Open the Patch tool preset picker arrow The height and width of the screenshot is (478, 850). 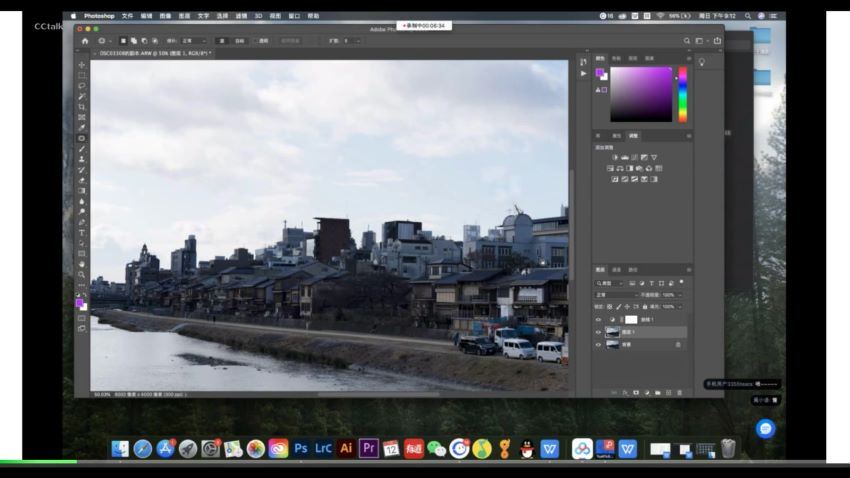pyautogui.click(x=110, y=41)
